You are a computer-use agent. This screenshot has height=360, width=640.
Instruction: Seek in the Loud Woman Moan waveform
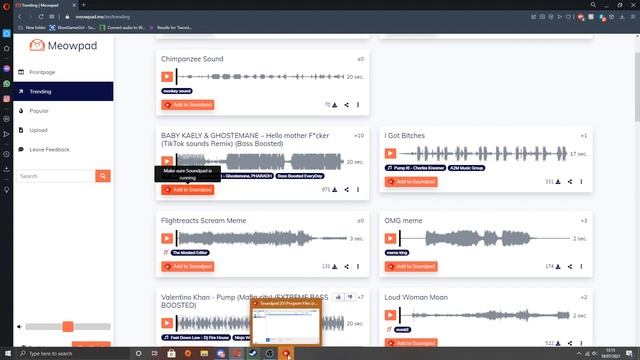coord(484,315)
